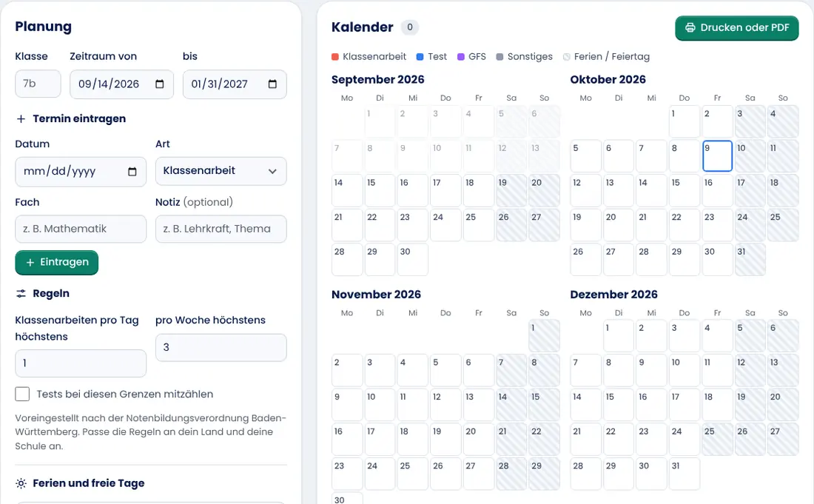Select September 22 in the calendar
Screen dimensions: 814x504
click(380, 225)
